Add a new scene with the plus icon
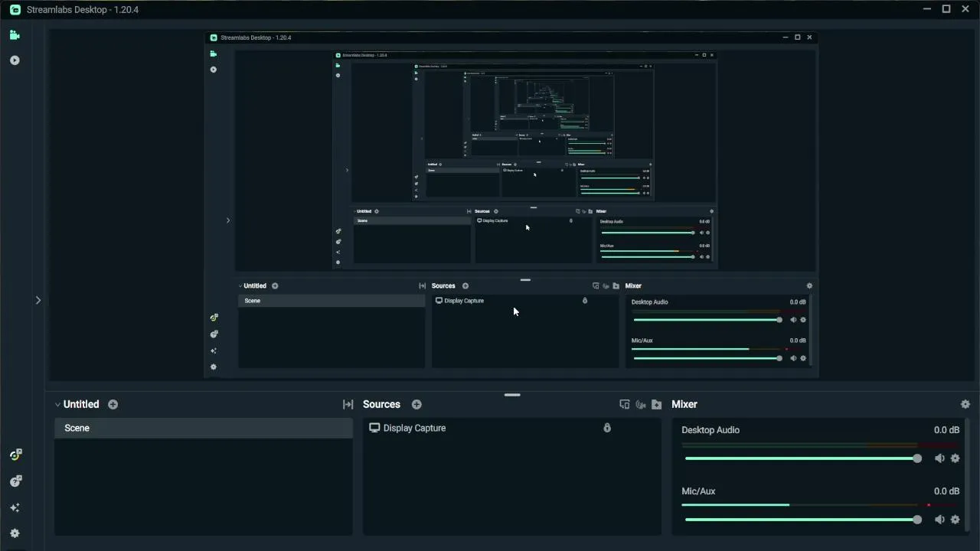This screenshot has width=980, height=551. [x=113, y=404]
